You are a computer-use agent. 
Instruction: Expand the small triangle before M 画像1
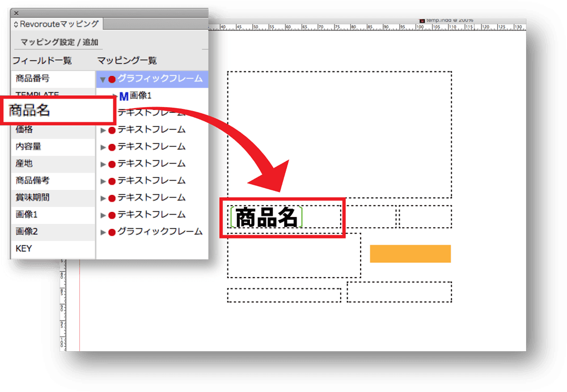(115, 96)
